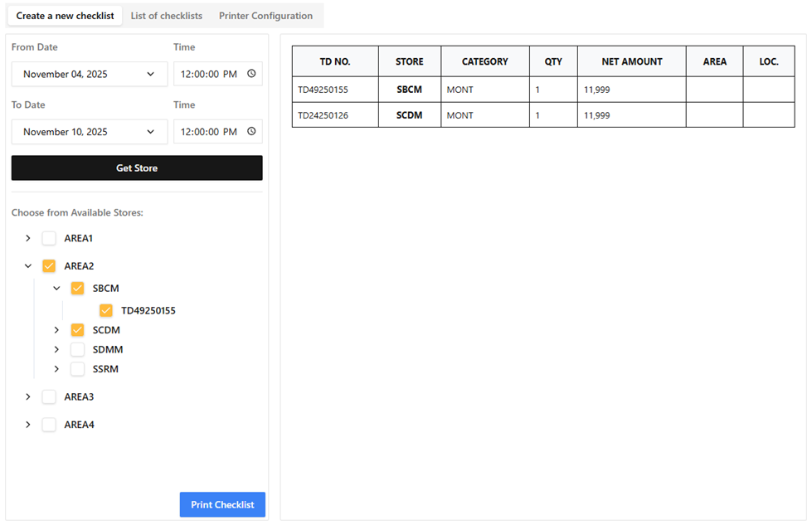Expand the AREA1 tree node
Screen dimensions: 812x525
click(x=28, y=239)
